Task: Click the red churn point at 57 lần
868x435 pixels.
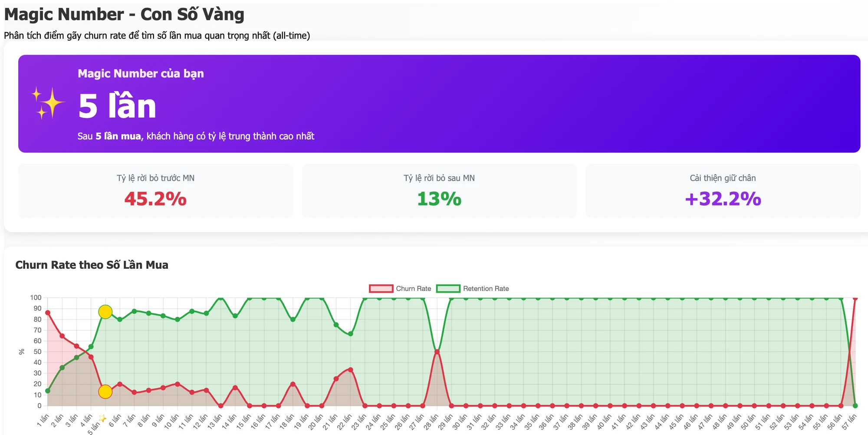Action: (855, 298)
